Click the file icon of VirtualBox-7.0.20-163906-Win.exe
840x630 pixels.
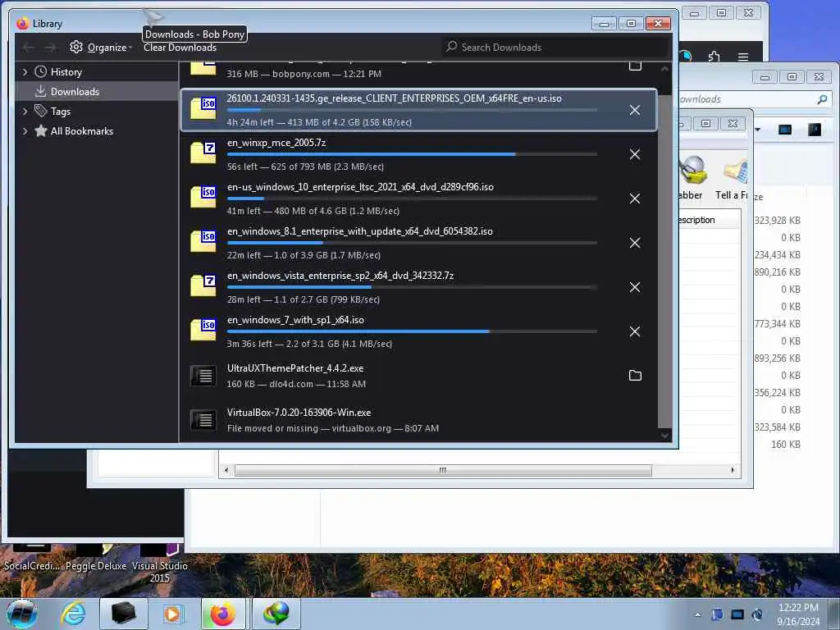pos(203,419)
